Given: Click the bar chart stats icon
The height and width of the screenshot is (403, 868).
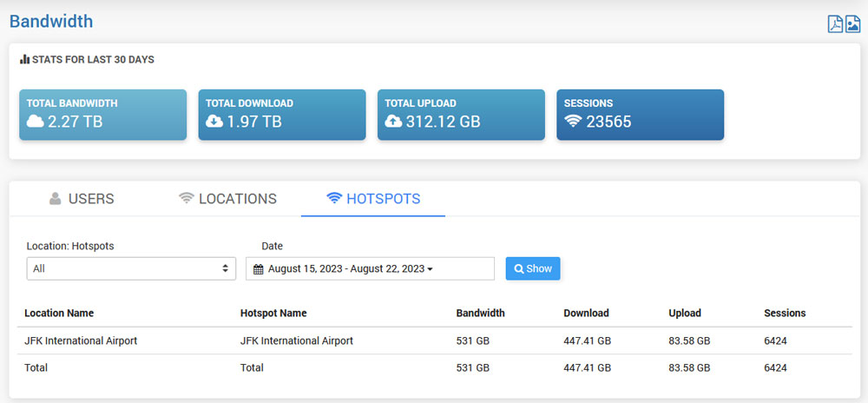Looking at the screenshot, I should [x=24, y=60].
